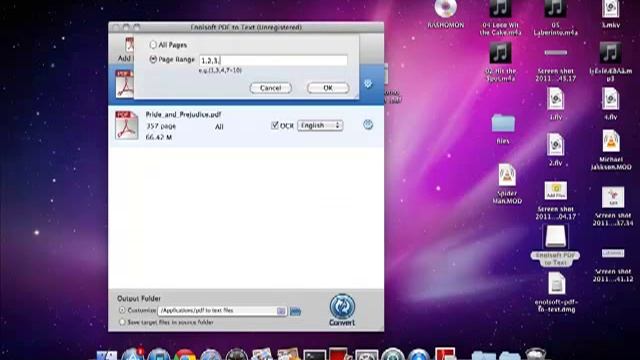This screenshot has width=640, height=360.
Task: Click the Pride_and_Prejudice.pdf file icon
Action: (x=127, y=125)
